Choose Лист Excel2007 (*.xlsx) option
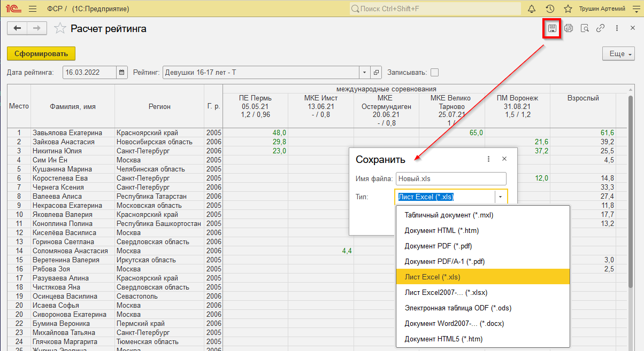The image size is (644, 351). pos(446,292)
